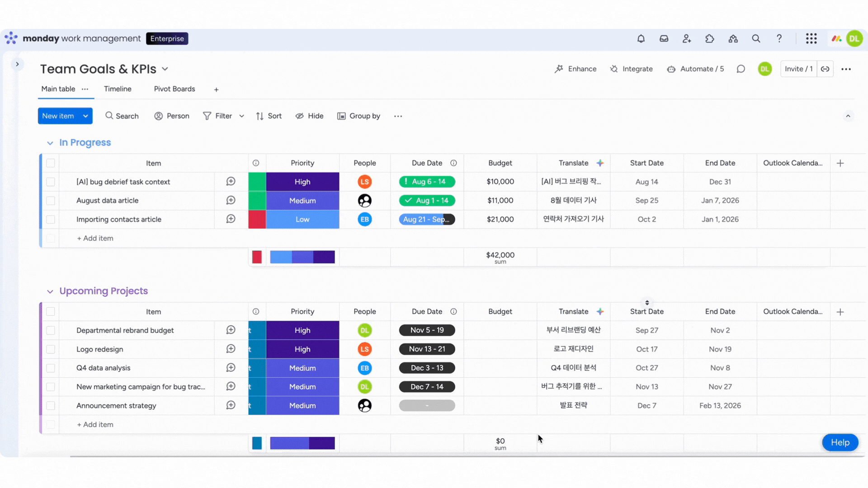Check the August data article row checkbox
The image size is (868, 488).
(x=51, y=201)
